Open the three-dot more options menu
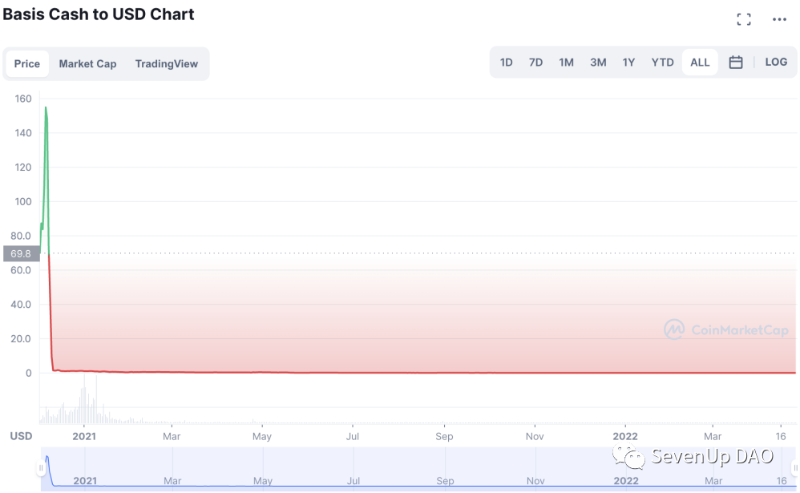800x493 pixels. click(x=779, y=19)
